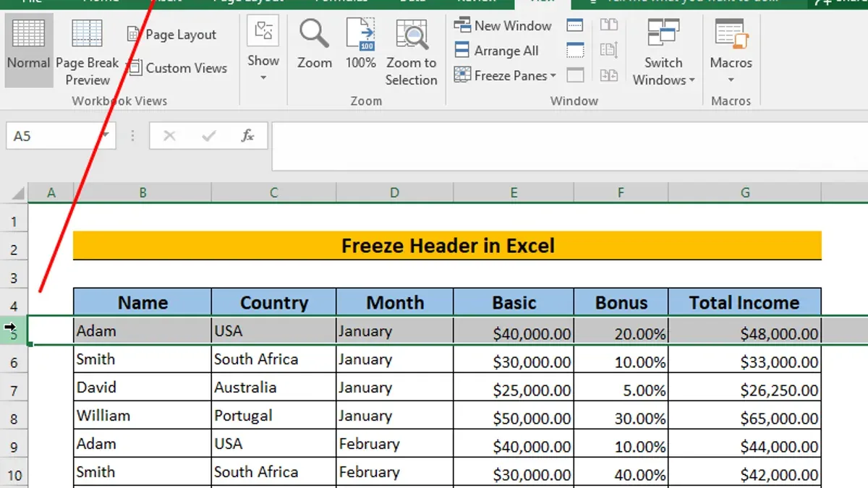Select column A header

[x=51, y=193]
